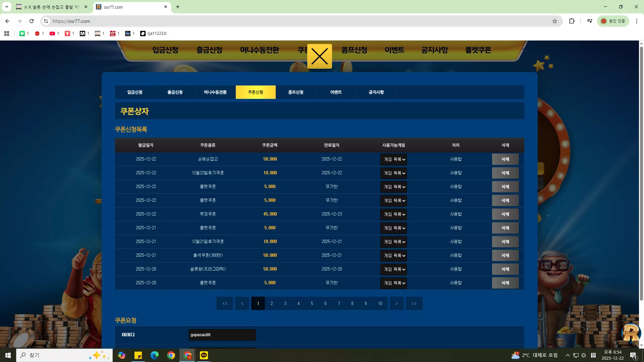The image size is (644, 362).
Task: Expand game list for 2025-12-21 룰렛쿠폰
Action: click(394, 228)
